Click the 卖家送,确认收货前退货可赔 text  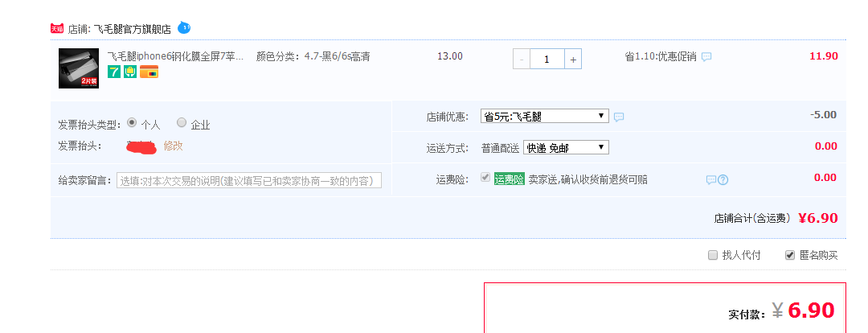[x=588, y=179]
